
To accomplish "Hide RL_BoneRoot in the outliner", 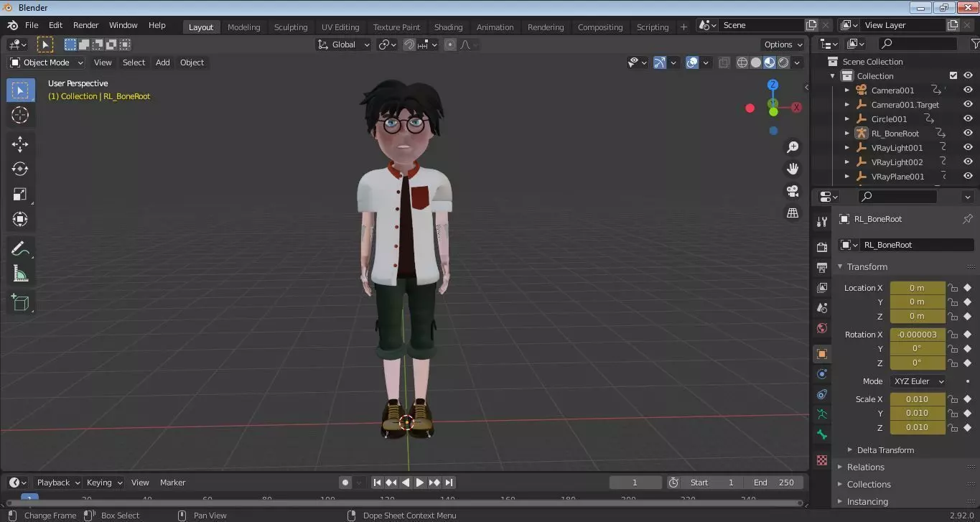I will click(968, 134).
